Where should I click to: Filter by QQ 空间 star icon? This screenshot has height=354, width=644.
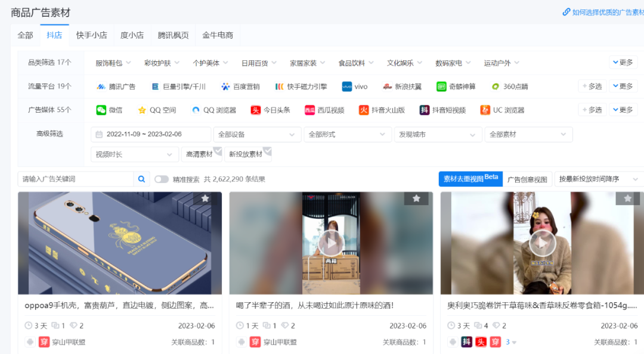pyautogui.click(x=142, y=110)
